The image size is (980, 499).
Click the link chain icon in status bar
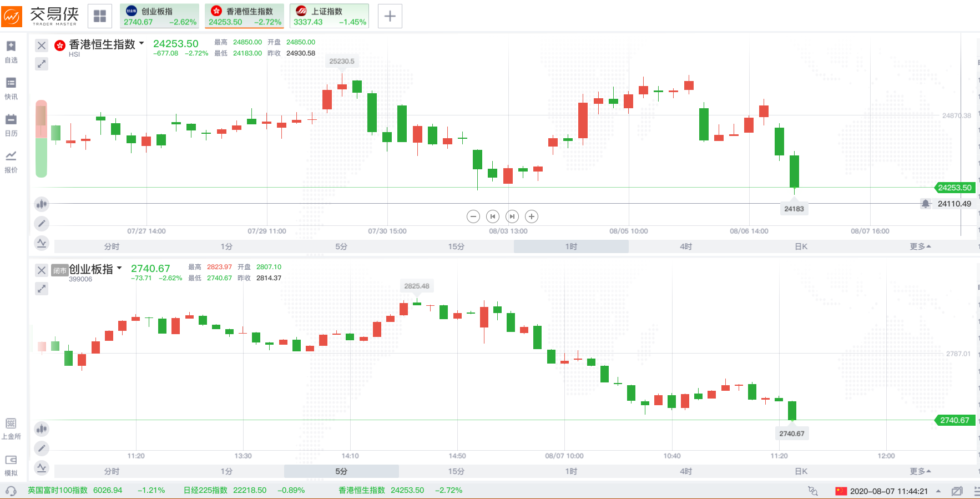pos(813,491)
